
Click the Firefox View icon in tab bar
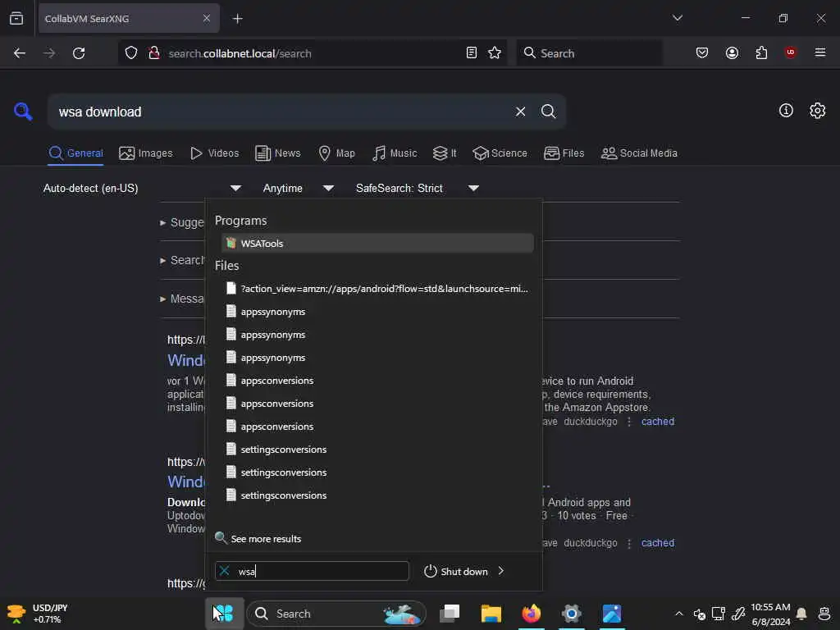coord(16,19)
